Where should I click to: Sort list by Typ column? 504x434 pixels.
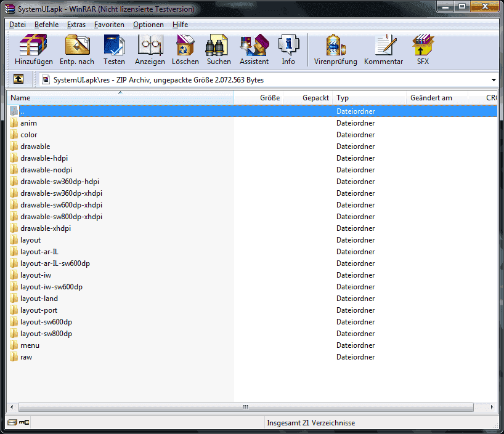tap(369, 98)
